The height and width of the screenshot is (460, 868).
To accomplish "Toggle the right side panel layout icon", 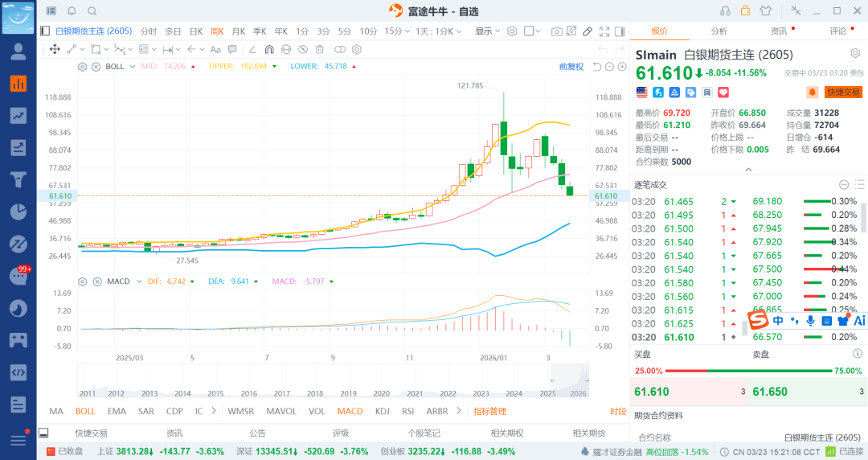I will click(620, 31).
